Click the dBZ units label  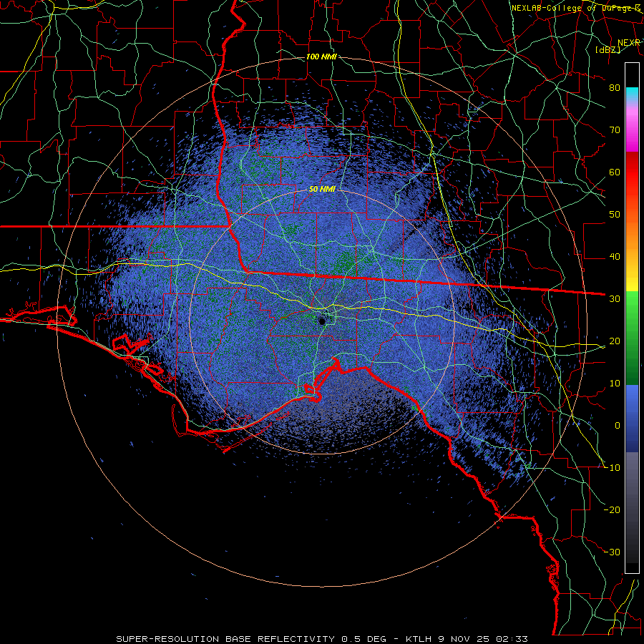point(608,50)
